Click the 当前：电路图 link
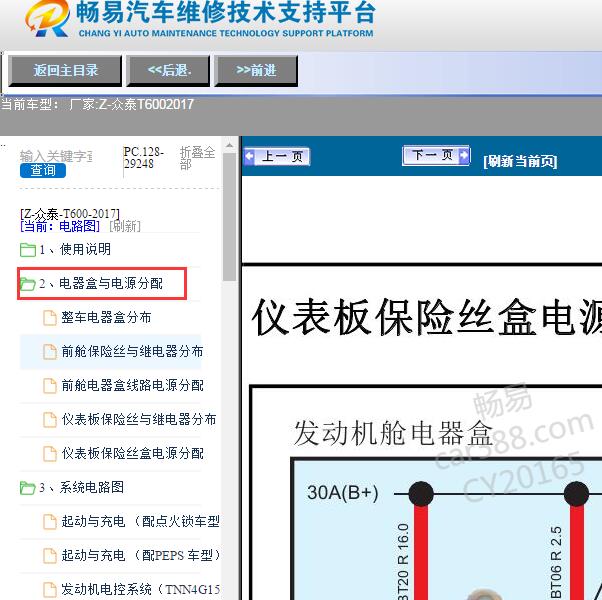 [60, 226]
